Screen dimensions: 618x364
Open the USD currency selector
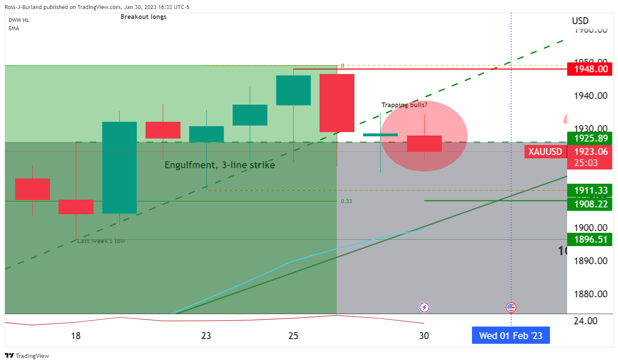pos(580,21)
